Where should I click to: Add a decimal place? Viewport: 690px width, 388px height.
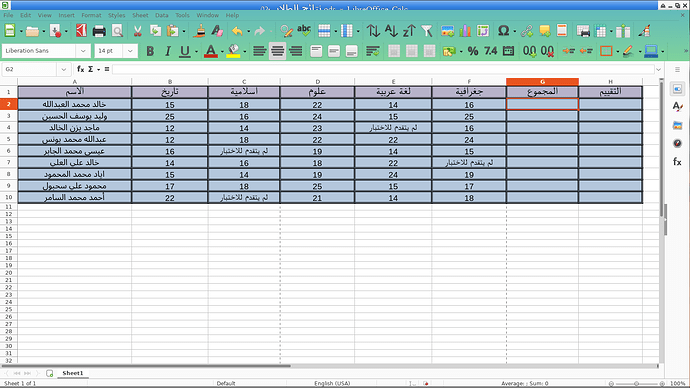pyautogui.click(x=529, y=51)
